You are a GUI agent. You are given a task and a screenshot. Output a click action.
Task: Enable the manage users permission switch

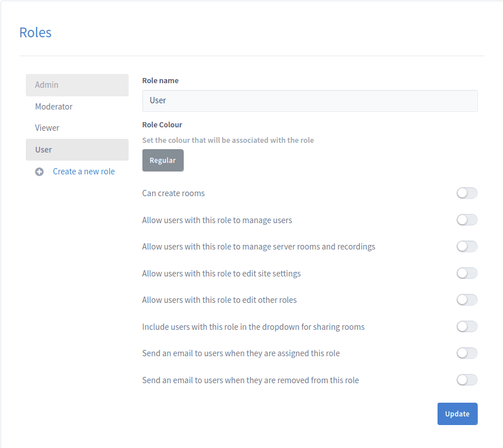coord(467,220)
